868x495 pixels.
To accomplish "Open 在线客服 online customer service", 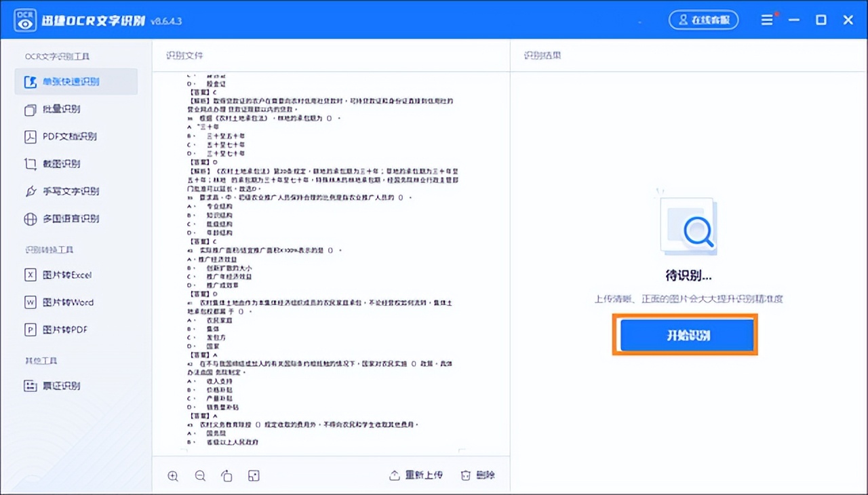I will pyautogui.click(x=703, y=20).
